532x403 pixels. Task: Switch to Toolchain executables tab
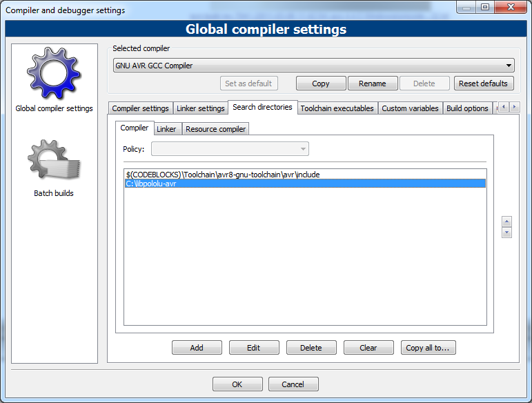point(337,108)
